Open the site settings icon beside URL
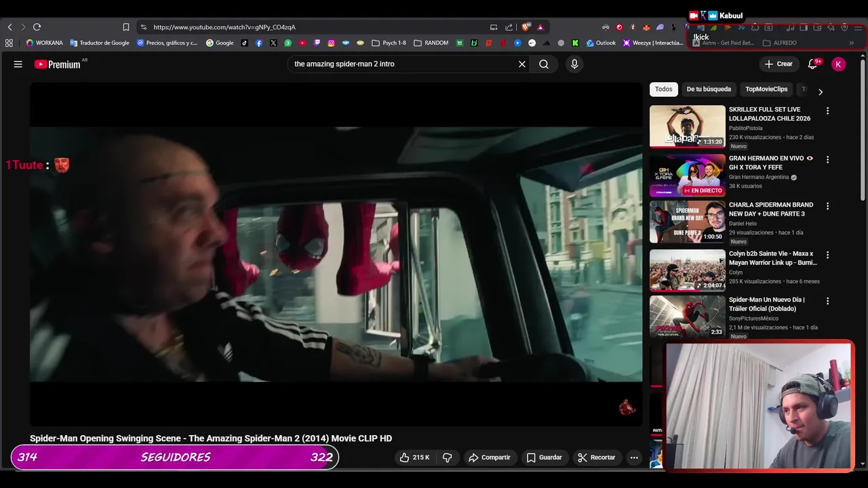Screen dimensions: 868x488 coord(143,27)
